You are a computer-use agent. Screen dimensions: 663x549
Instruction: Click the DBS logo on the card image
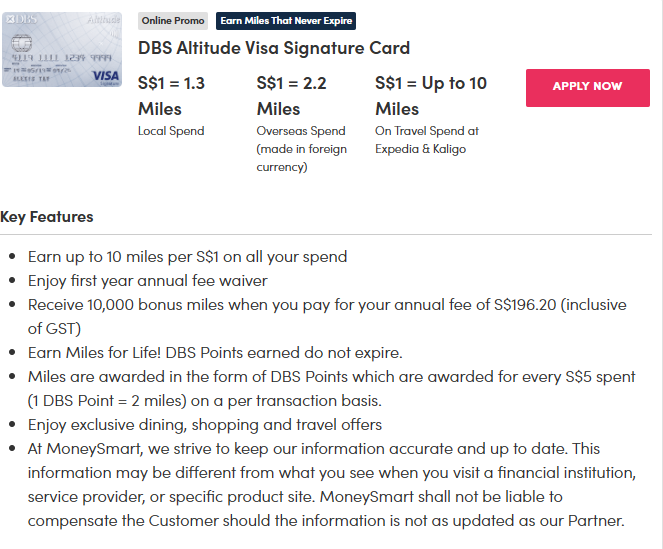[x=20, y=19]
